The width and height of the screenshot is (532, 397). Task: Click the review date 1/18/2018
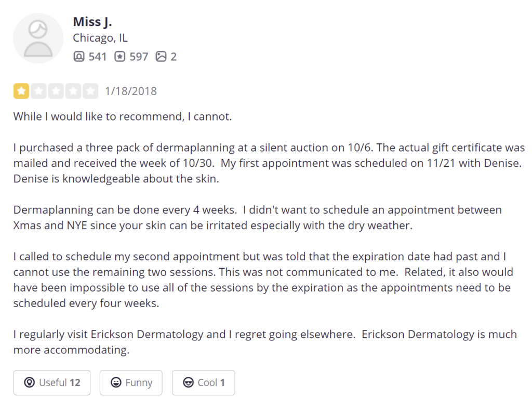point(130,91)
